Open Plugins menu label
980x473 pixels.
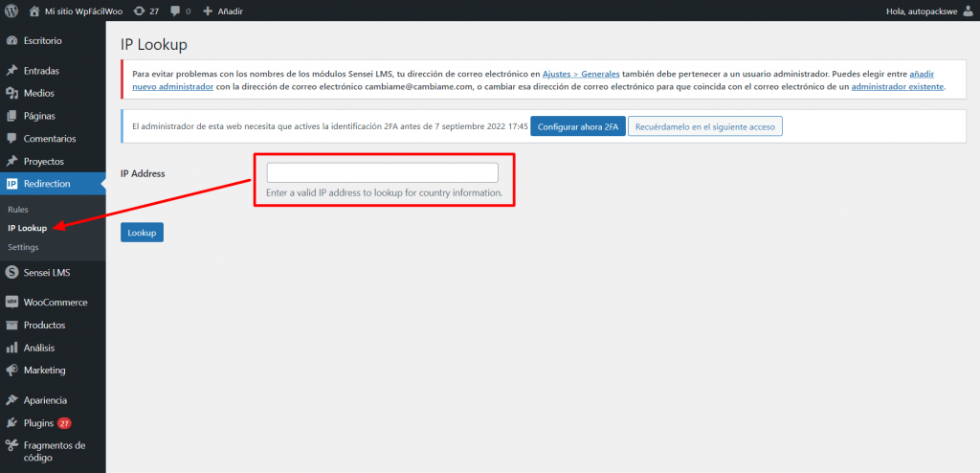point(38,423)
